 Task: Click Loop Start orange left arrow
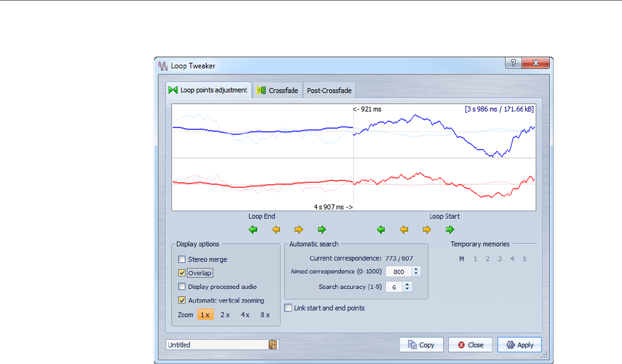pos(404,230)
